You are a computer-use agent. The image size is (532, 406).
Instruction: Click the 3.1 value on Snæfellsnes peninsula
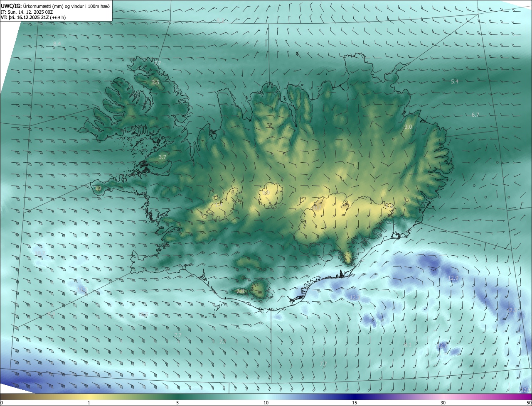point(98,188)
